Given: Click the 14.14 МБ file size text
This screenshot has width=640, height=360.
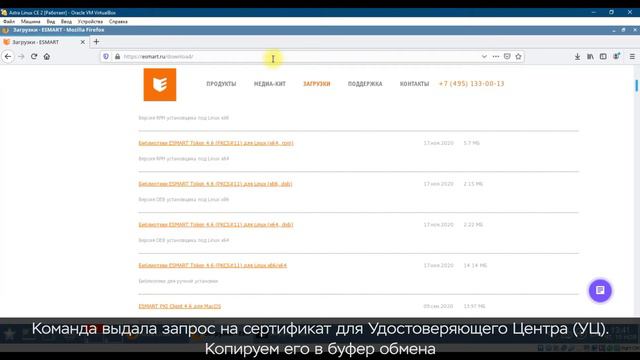Looking at the screenshot, I should point(475,266).
